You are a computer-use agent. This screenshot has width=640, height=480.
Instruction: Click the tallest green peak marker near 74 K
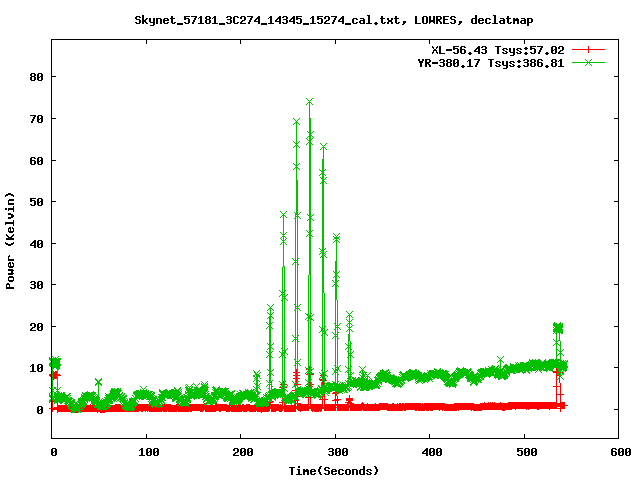pyautogui.click(x=309, y=102)
